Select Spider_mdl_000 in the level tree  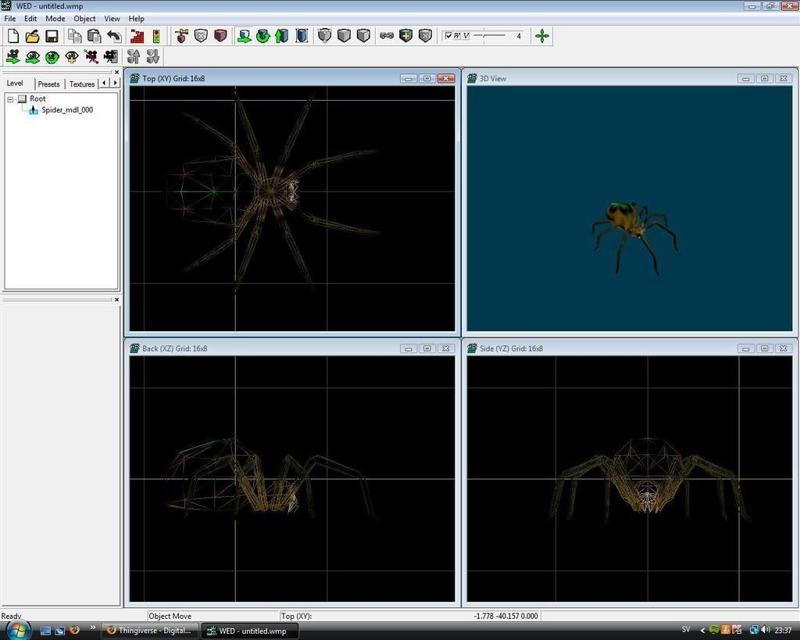point(66,110)
